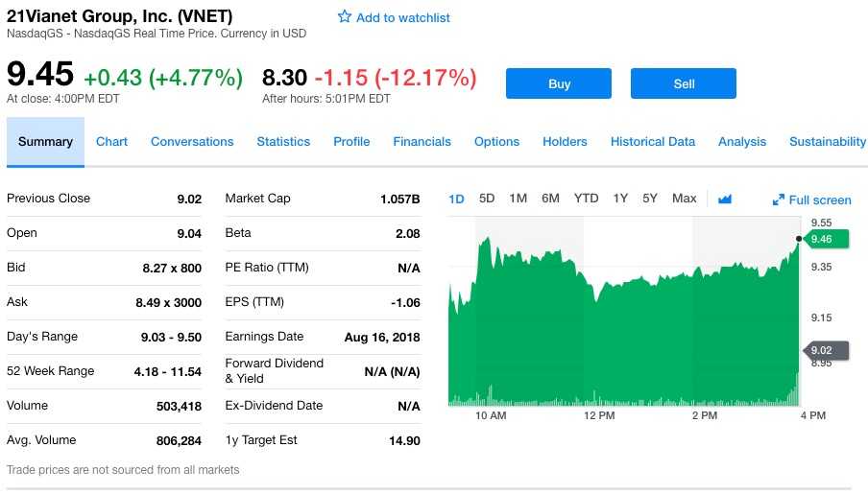Click the Open value 9.04
This screenshot has height=494, width=868.
[x=189, y=233]
